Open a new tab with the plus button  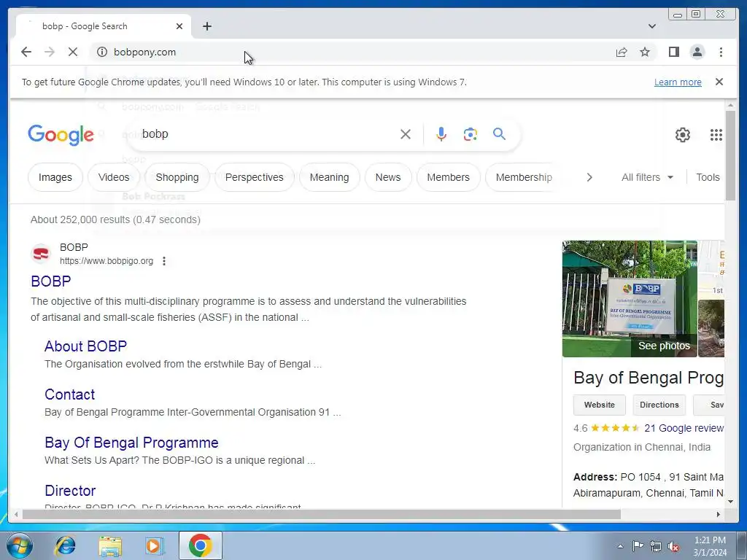[206, 26]
